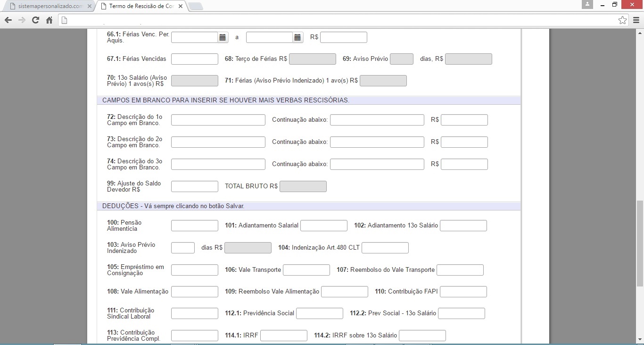
Task: Click the browser address bar
Action: click(x=330, y=20)
